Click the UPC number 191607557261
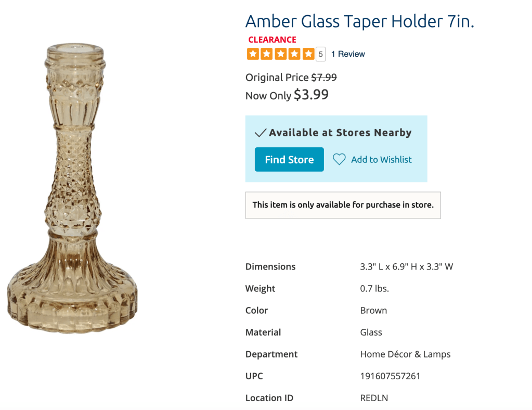This screenshot has width=532, height=410. (x=390, y=376)
